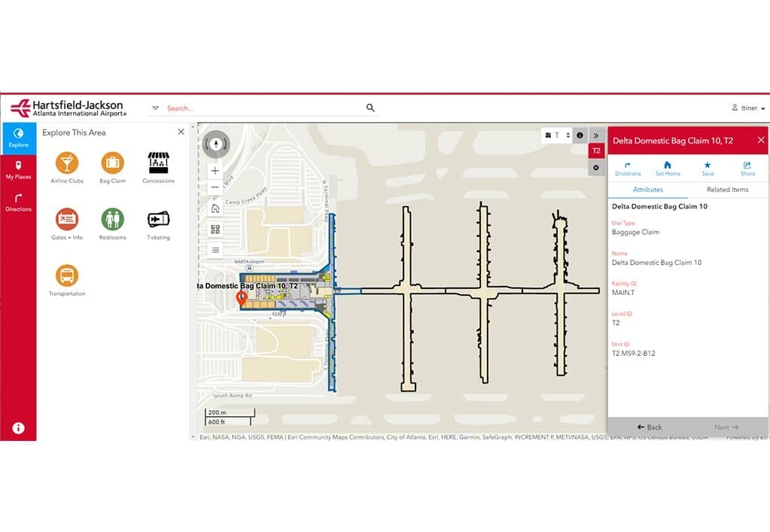Viewport: 770px width, 532px height.
Task: Toggle the map layers list button
Action: point(215,250)
